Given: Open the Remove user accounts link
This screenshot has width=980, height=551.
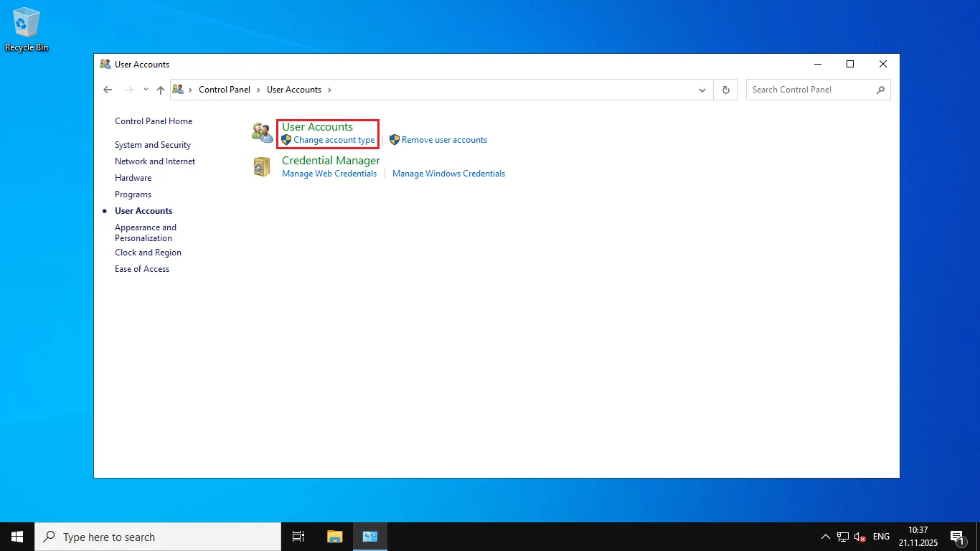Looking at the screenshot, I should tap(444, 140).
